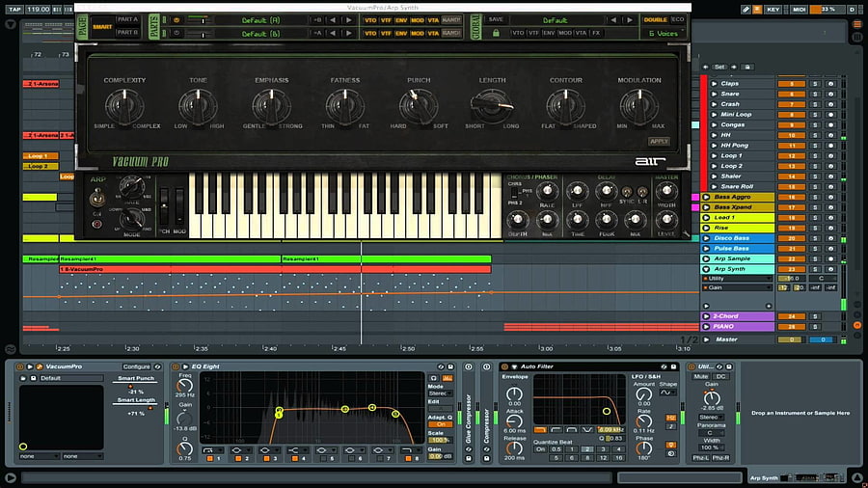This screenshot has height=488, width=868.
Task: Launch the Bass Aggro track clip button
Action: tap(706, 197)
